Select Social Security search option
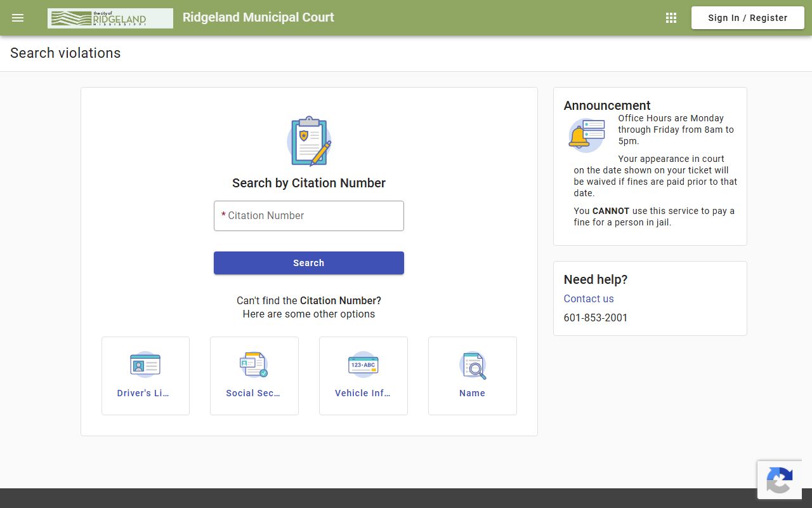The height and width of the screenshot is (508, 812). point(254,376)
